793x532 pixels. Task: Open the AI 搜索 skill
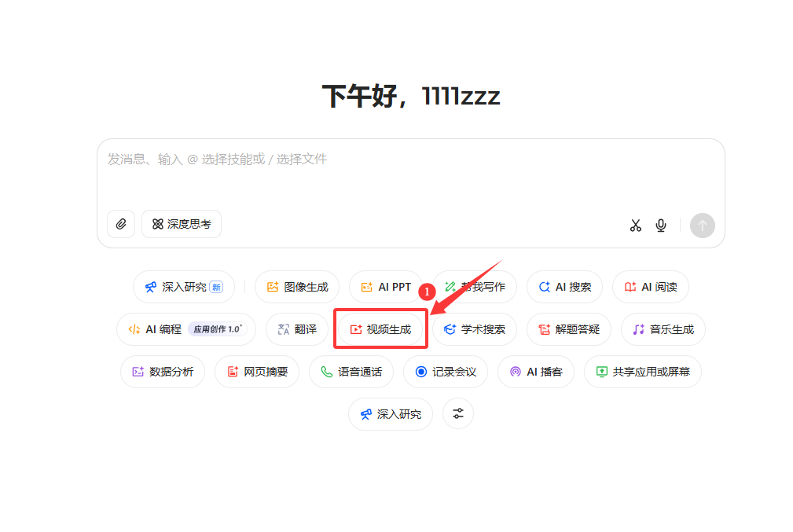[x=564, y=287]
